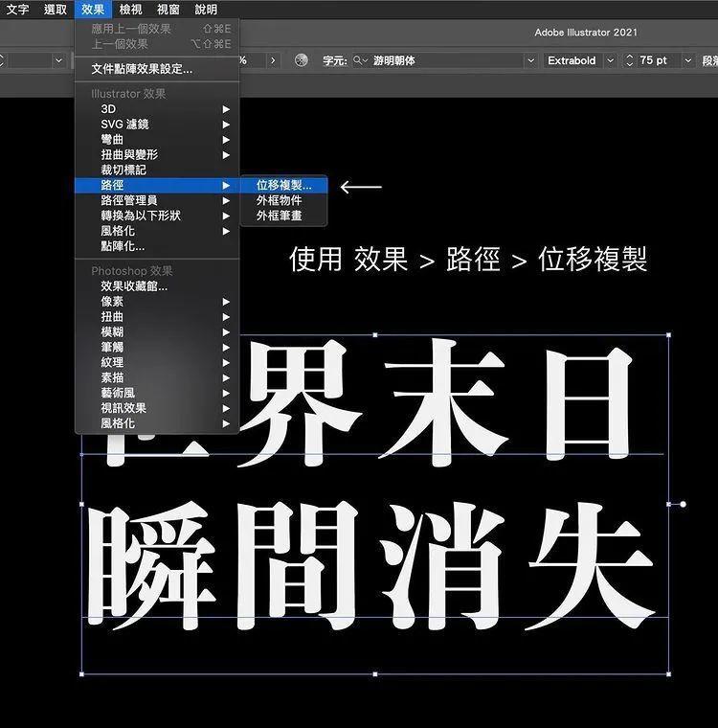Click the text out-port circle right of the text box
The height and width of the screenshot is (728, 718).
683,504
